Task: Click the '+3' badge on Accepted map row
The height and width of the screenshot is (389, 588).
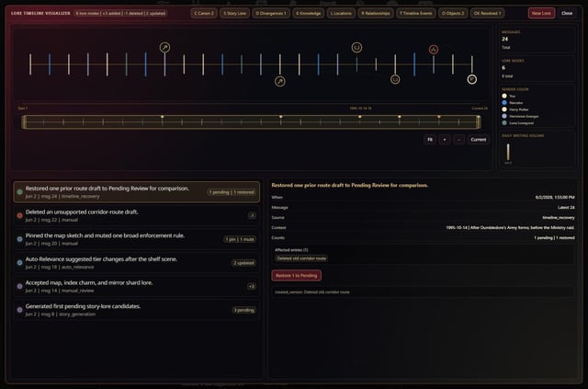Action: point(252,287)
